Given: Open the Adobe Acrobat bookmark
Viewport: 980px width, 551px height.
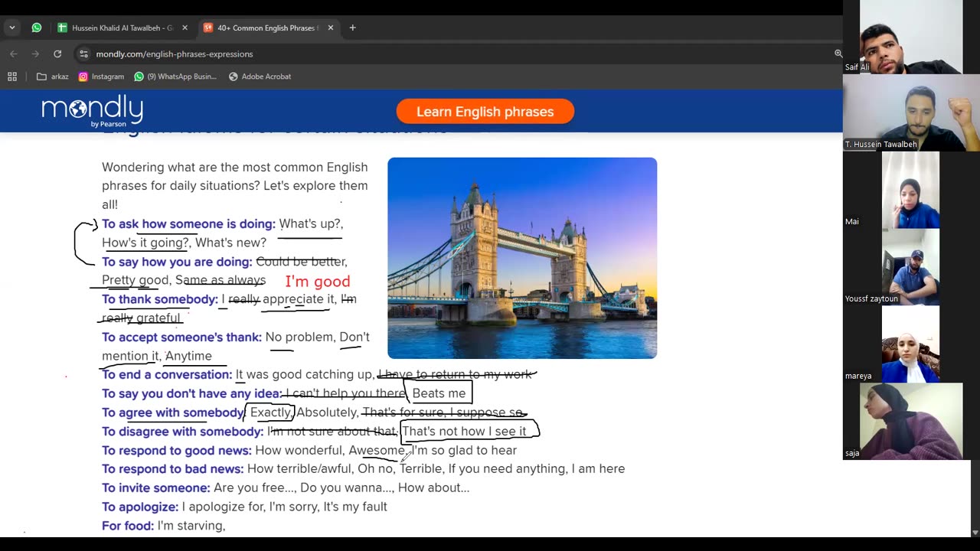Looking at the screenshot, I should click(x=260, y=77).
